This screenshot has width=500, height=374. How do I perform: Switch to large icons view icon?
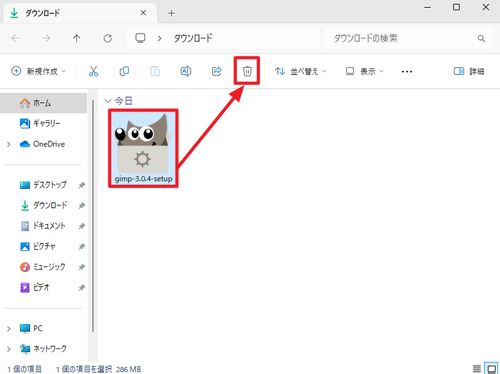[x=491, y=369]
